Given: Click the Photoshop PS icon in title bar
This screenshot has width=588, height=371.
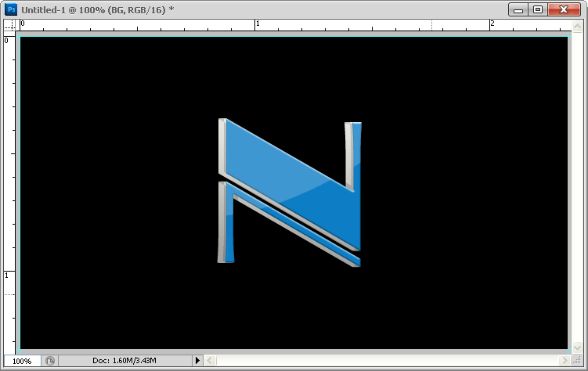Looking at the screenshot, I should 12,9.
